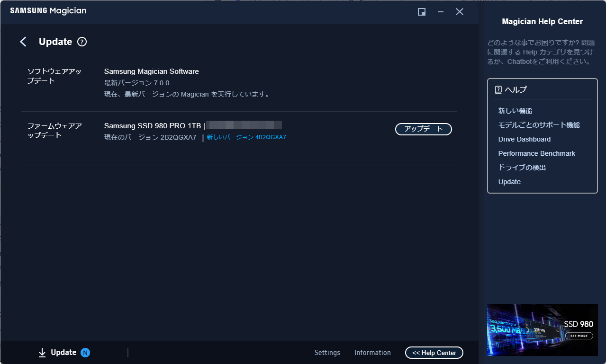Click the ヘルプ section heading
This screenshot has width=606, height=364.
click(516, 89)
